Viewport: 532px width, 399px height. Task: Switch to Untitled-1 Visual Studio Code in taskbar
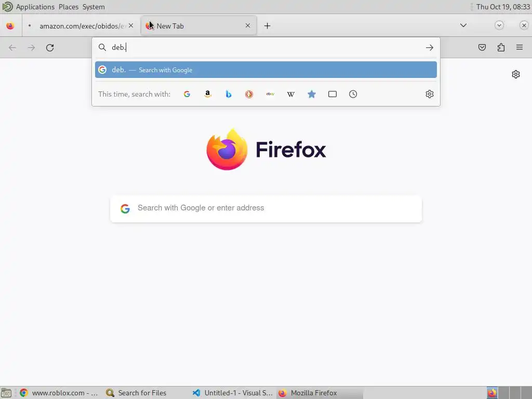coord(232,393)
